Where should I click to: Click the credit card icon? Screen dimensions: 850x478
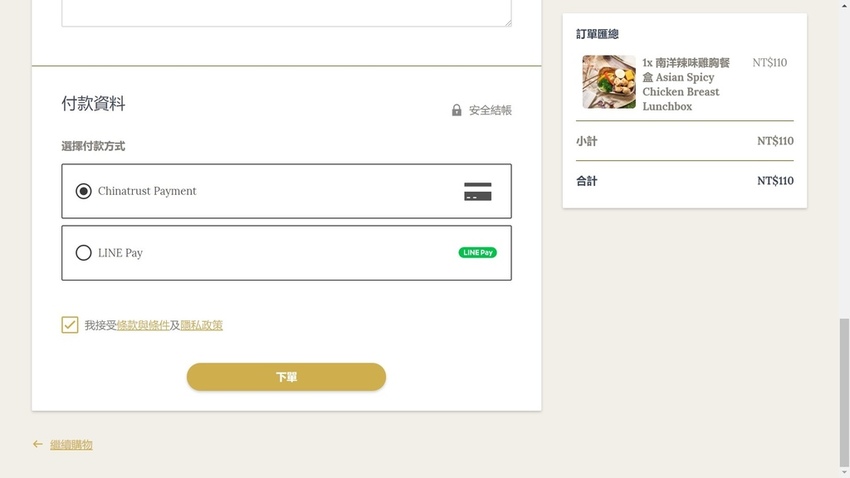pyautogui.click(x=477, y=192)
